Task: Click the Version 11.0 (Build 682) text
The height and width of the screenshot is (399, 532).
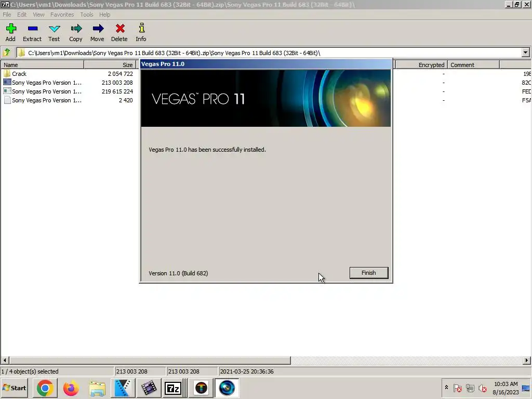Action: [178, 273]
